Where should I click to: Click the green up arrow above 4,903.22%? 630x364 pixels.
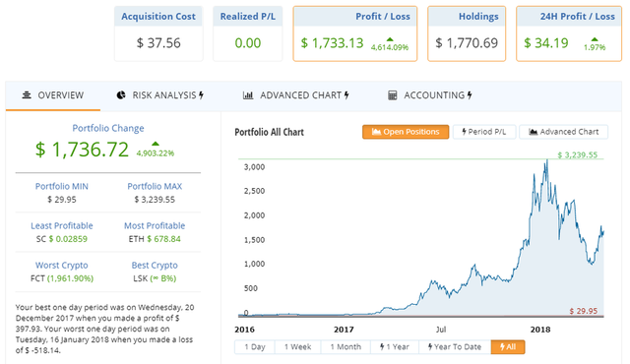tap(156, 144)
